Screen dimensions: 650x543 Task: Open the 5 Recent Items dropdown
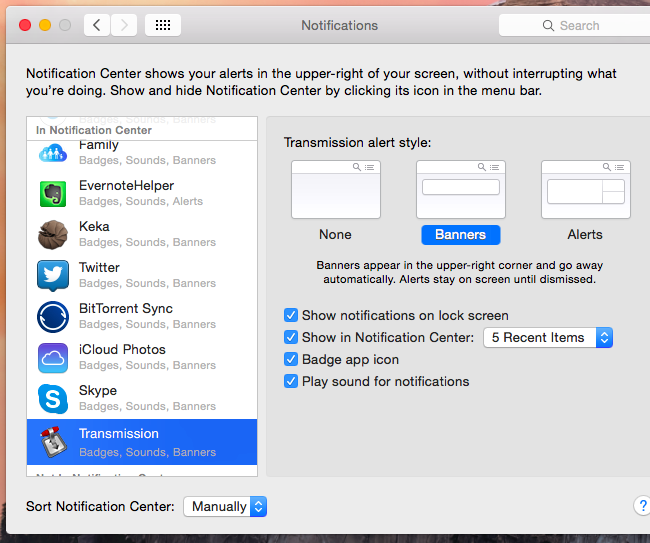[x=548, y=337]
